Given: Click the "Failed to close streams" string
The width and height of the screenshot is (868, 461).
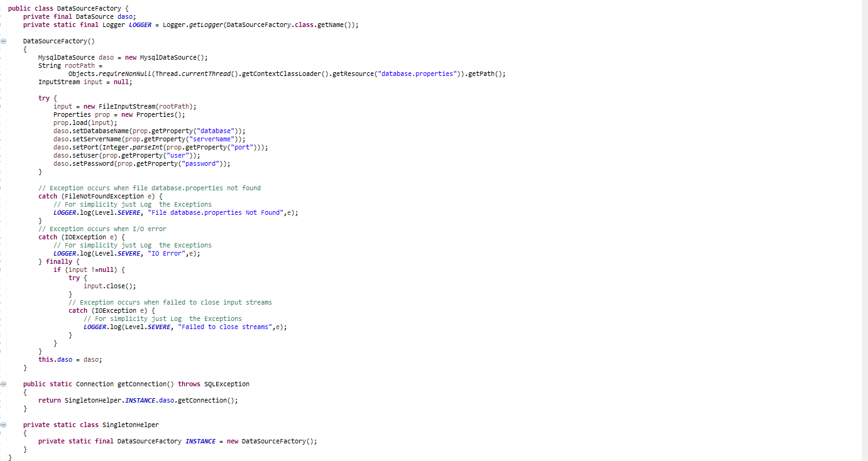Looking at the screenshot, I should click(x=226, y=327).
